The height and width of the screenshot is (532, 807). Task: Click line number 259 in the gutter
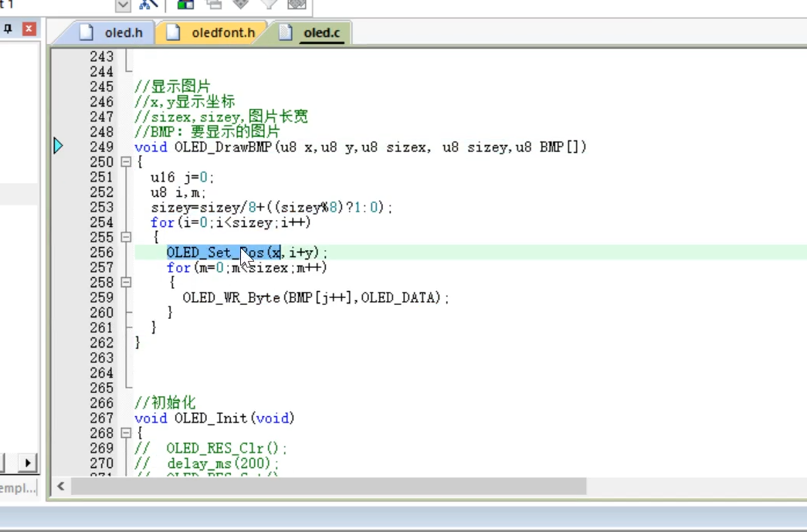pos(101,298)
